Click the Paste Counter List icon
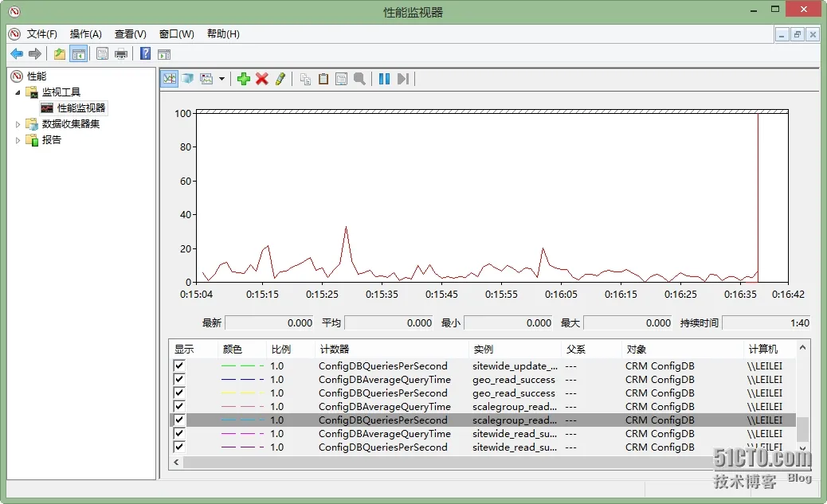Viewport: 827px width, 504px height. (x=323, y=79)
